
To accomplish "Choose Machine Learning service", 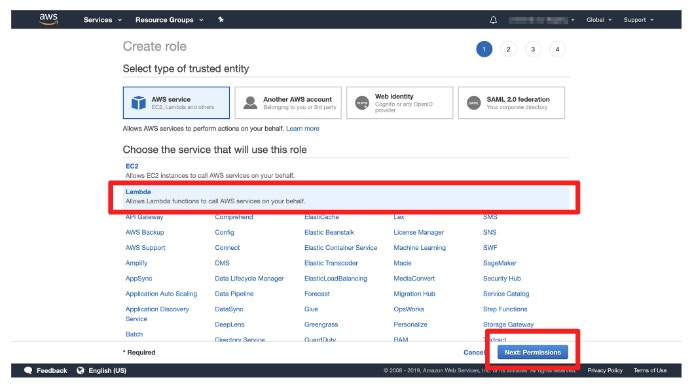I will pyautogui.click(x=420, y=248).
